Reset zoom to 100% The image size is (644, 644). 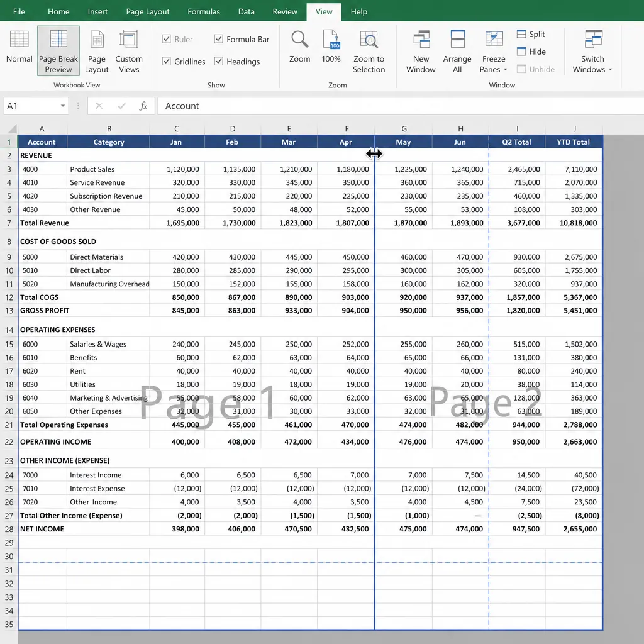tap(331, 47)
